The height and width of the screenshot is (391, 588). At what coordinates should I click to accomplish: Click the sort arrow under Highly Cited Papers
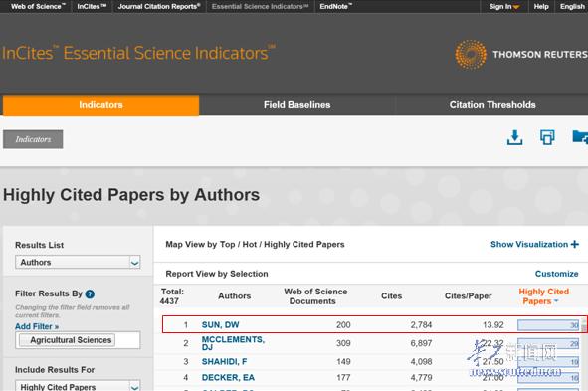(x=556, y=301)
